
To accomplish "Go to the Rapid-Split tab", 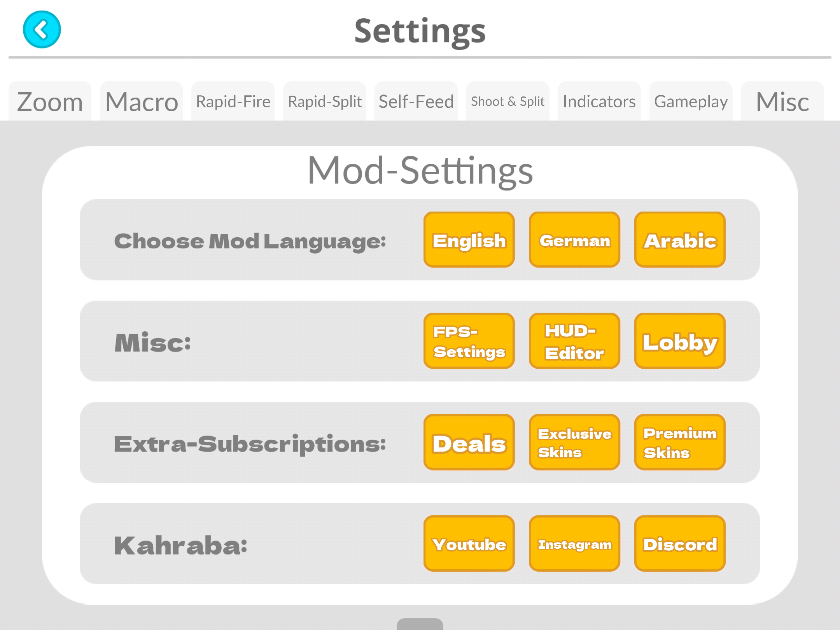I will click(325, 102).
